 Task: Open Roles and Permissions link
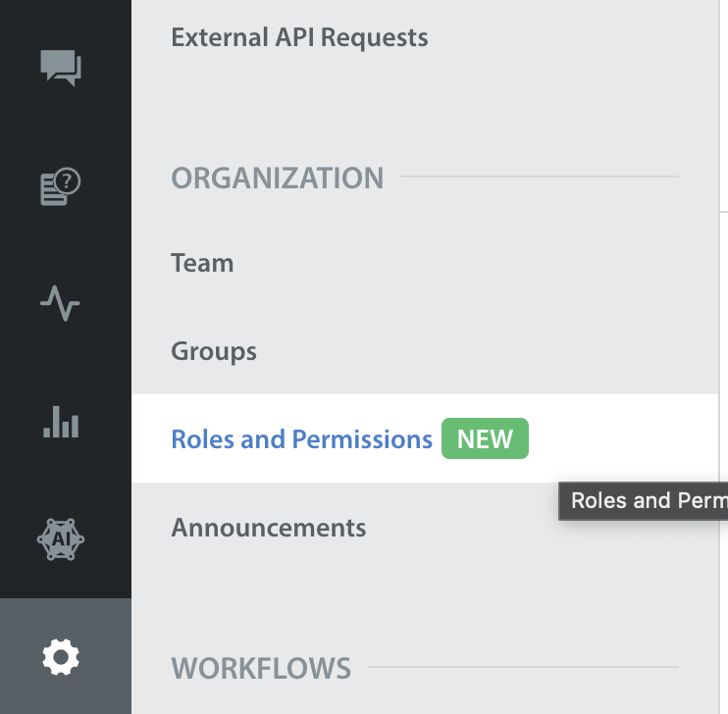[302, 439]
